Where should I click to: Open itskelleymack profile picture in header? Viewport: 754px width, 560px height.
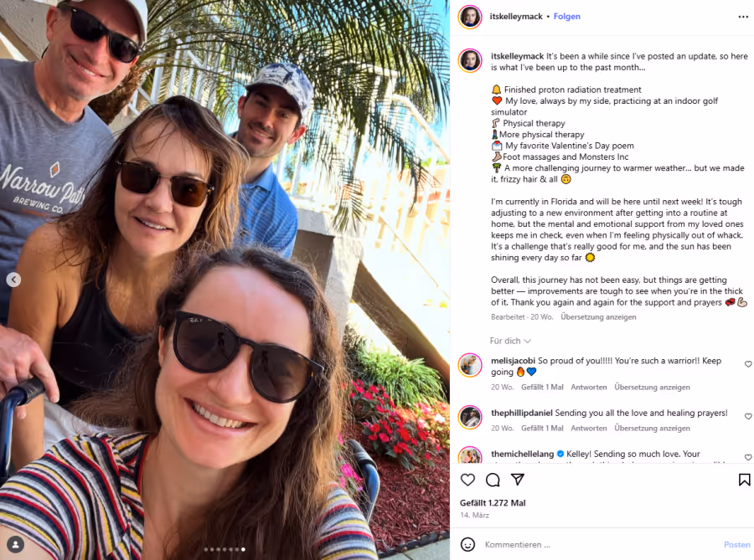[x=470, y=17]
